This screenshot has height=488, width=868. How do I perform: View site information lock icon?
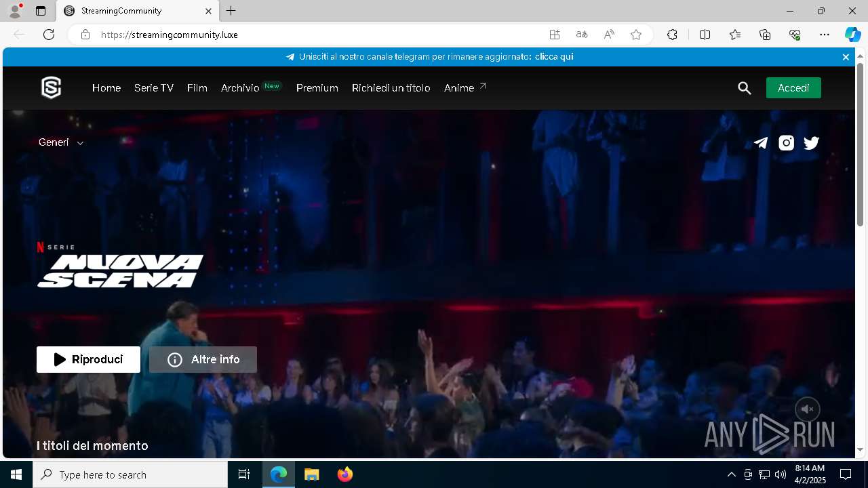(85, 35)
